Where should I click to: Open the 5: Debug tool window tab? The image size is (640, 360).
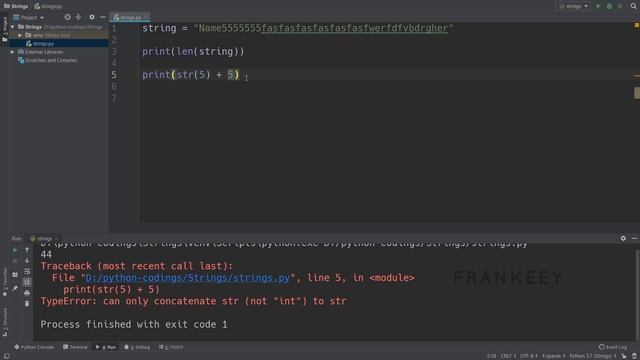[x=137, y=347]
